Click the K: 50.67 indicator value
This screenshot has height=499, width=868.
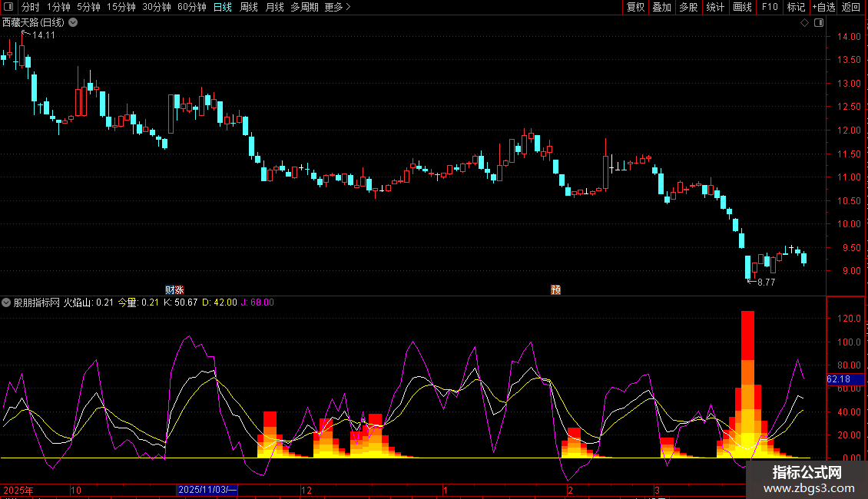tap(181, 302)
